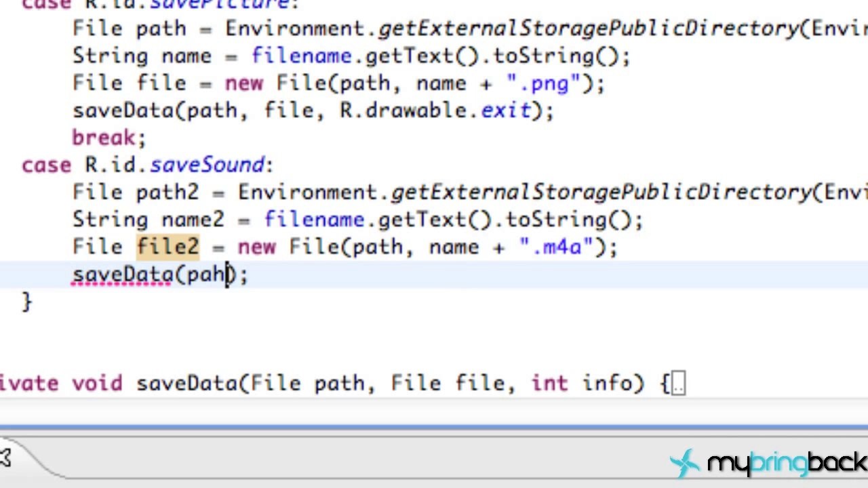The height and width of the screenshot is (488, 868).
Task: Click the highlighted file2 variable
Action: coord(168,247)
